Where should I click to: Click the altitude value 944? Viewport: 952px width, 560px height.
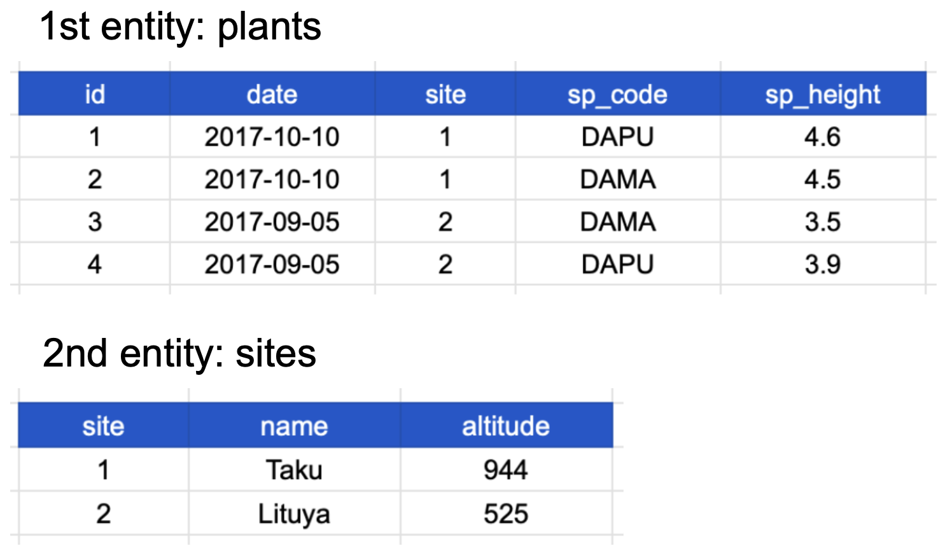pos(506,470)
